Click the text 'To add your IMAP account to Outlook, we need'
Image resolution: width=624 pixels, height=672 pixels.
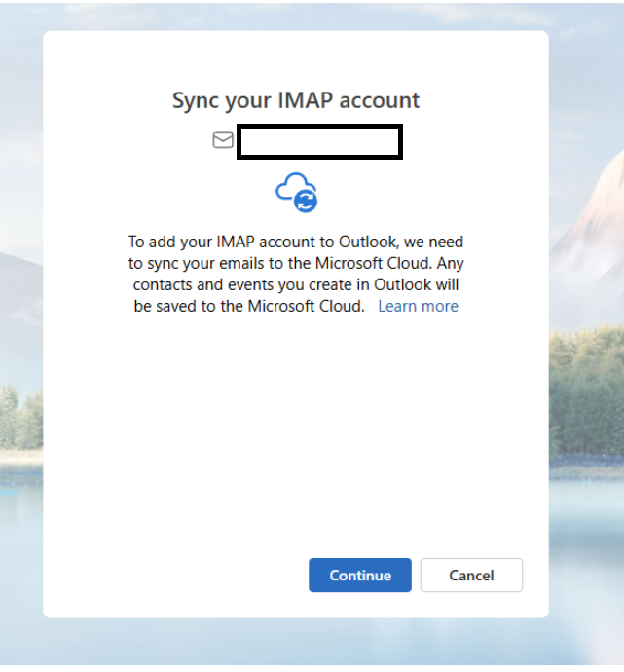296,242
